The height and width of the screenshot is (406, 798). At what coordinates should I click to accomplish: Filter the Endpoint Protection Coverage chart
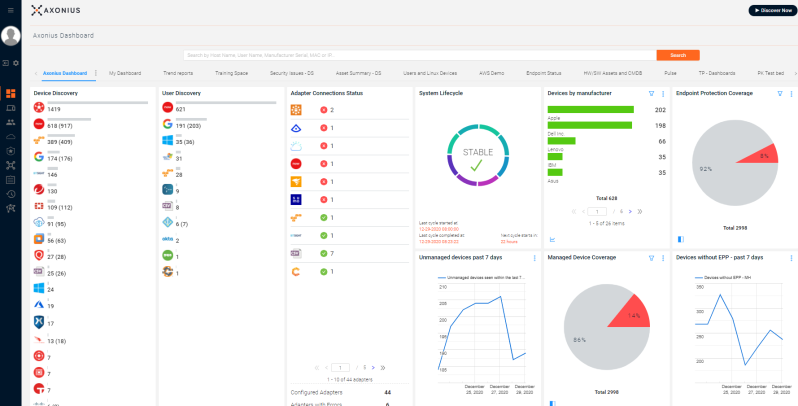coord(779,93)
